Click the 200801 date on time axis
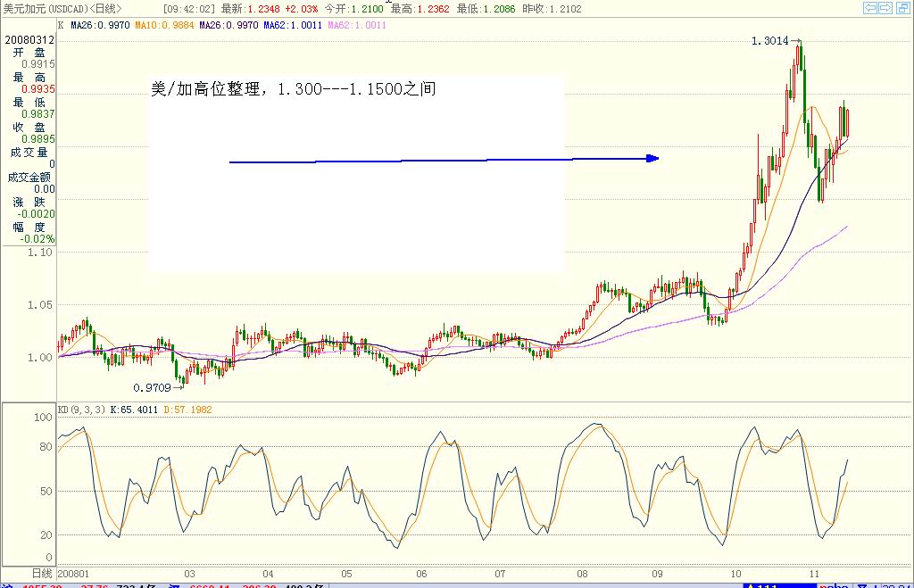Image resolution: width=914 pixels, height=588 pixels. click(x=73, y=574)
